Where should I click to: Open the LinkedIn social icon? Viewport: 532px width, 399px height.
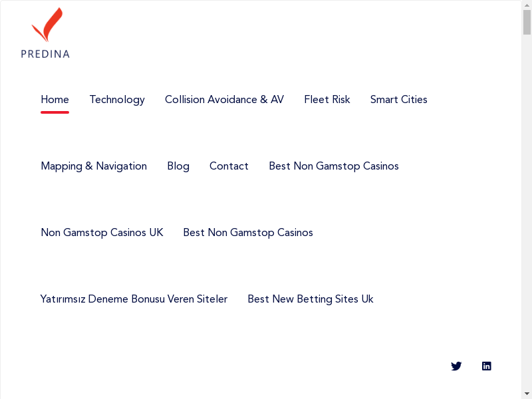(x=487, y=366)
